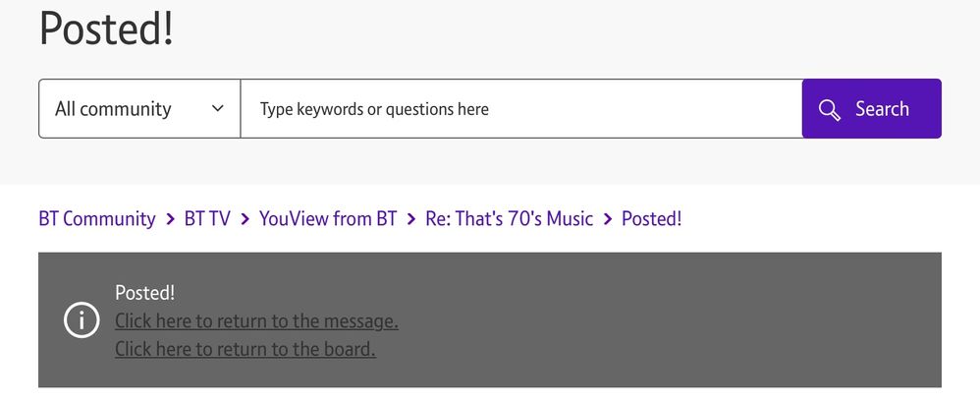Click the Posted! text in gray banner
This screenshot has width=980, height=403.
[x=144, y=293]
